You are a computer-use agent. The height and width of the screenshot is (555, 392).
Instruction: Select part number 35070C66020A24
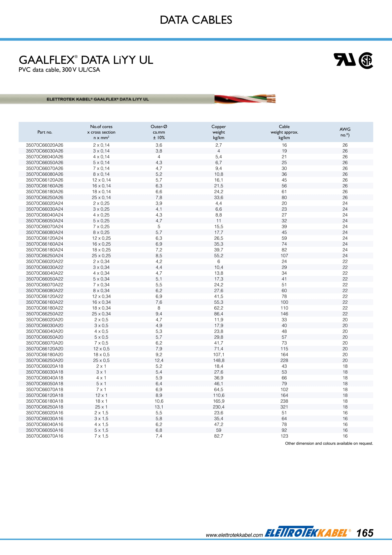pyautogui.click(x=45, y=203)
